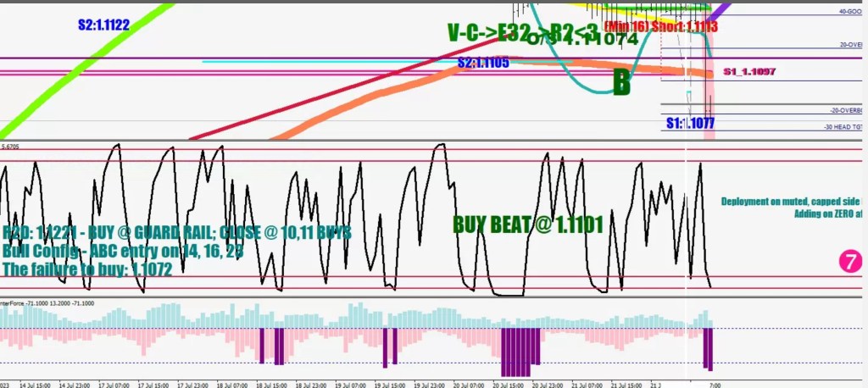The height and width of the screenshot is (388, 868).
Task: Select the large green B marker
Action: (x=621, y=82)
